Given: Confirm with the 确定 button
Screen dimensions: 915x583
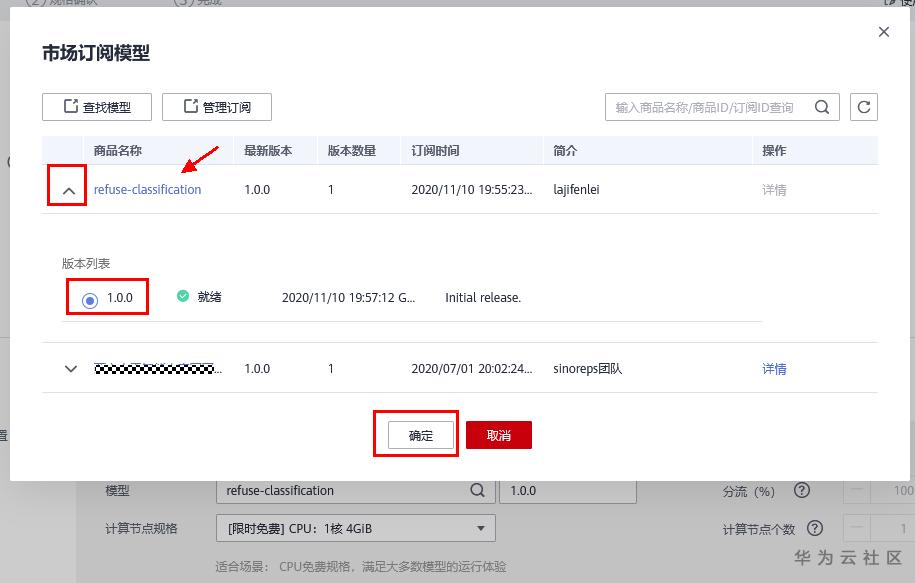Looking at the screenshot, I should (x=421, y=435).
